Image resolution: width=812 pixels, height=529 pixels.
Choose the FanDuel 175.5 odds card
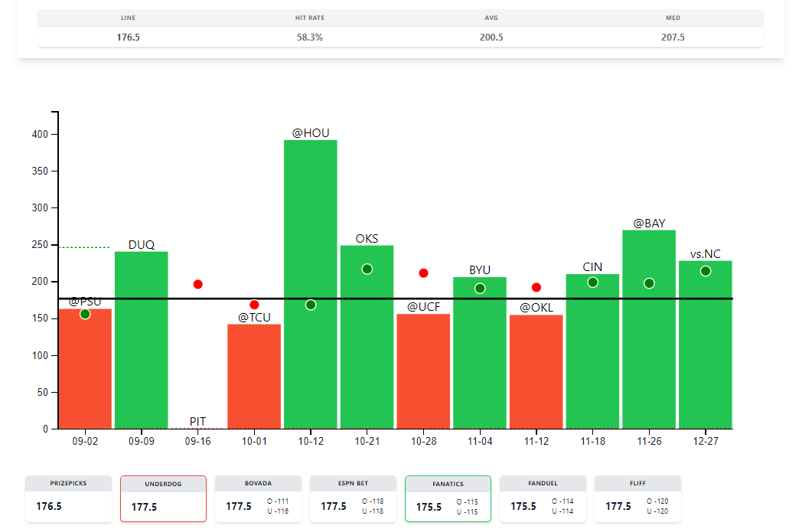click(x=543, y=498)
